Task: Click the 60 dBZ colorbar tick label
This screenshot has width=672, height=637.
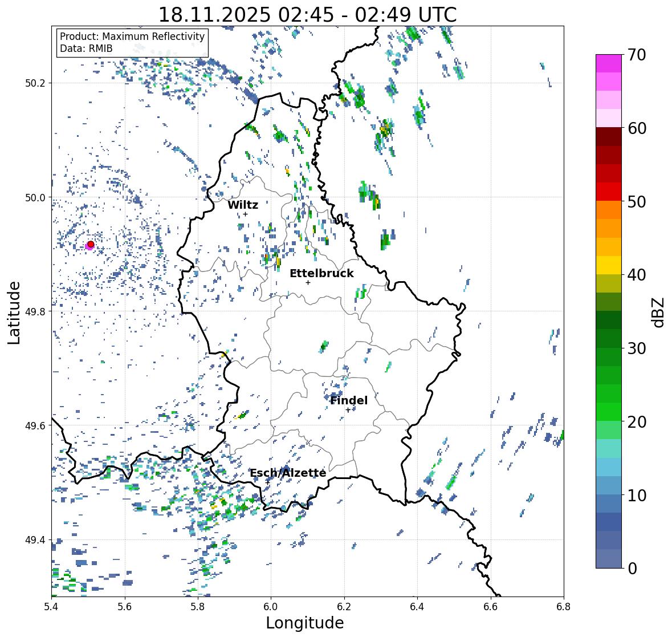Action: pos(637,128)
